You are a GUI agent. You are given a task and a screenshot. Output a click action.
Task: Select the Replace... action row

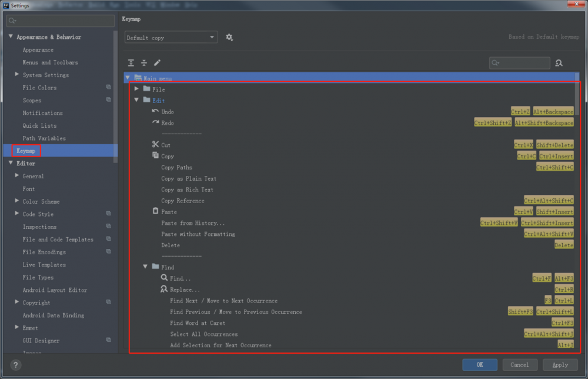coord(352,290)
